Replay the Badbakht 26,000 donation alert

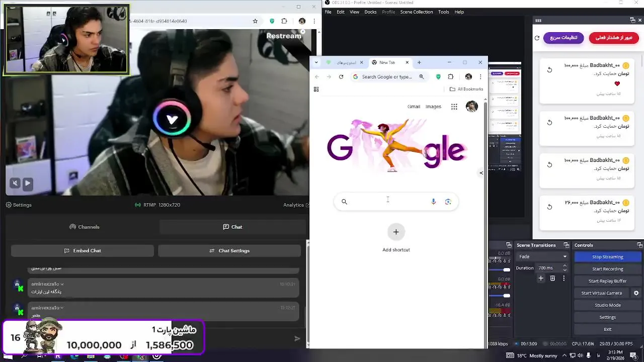pyautogui.click(x=549, y=207)
